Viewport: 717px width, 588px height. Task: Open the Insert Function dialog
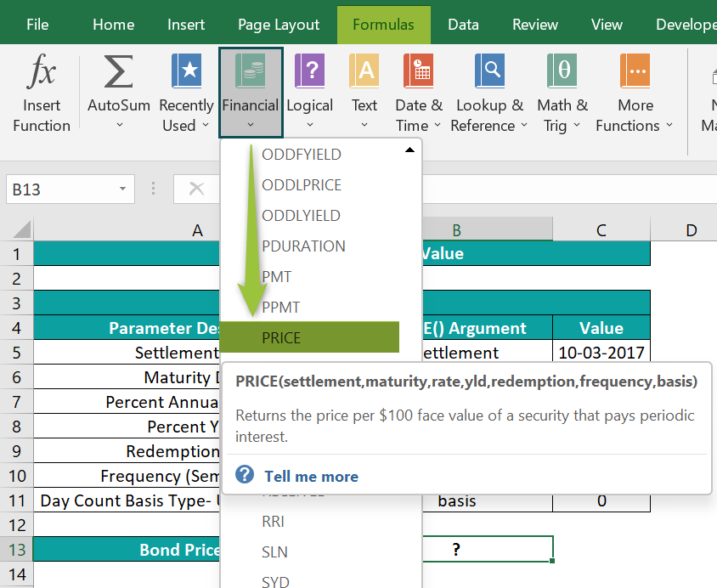pos(41,93)
